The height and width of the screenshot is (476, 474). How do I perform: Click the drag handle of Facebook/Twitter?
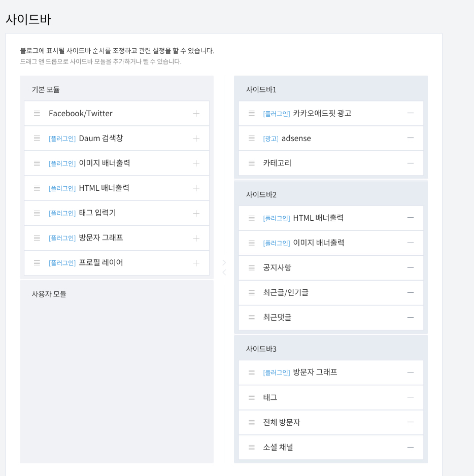pos(37,113)
